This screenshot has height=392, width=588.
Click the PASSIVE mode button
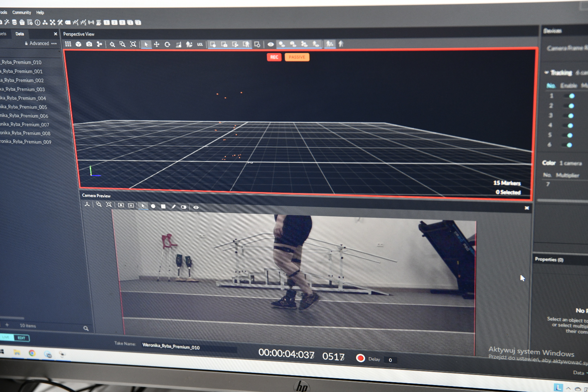click(x=297, y=57)
